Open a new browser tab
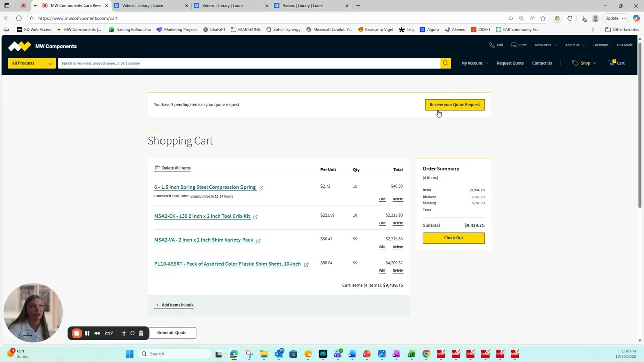 358,6
